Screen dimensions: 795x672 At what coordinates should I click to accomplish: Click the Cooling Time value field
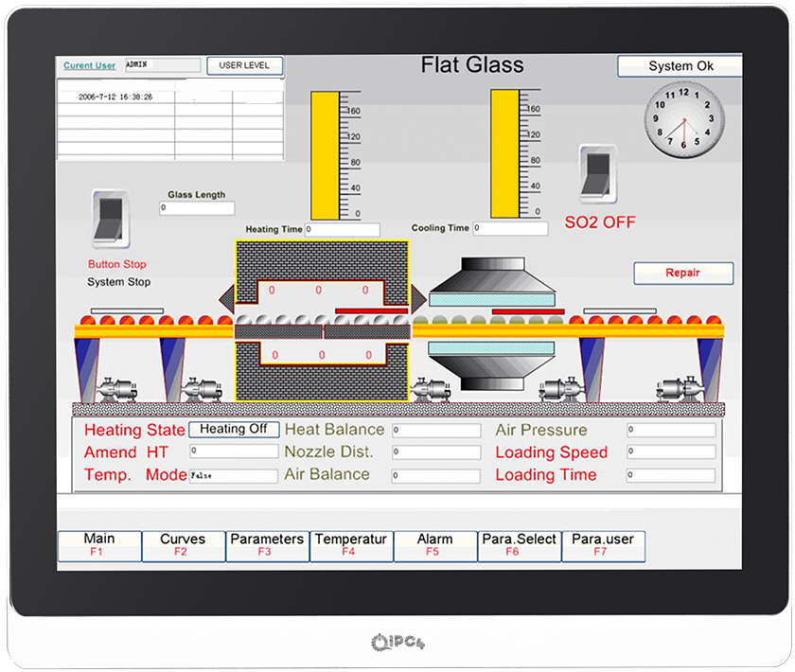[510, 228]
